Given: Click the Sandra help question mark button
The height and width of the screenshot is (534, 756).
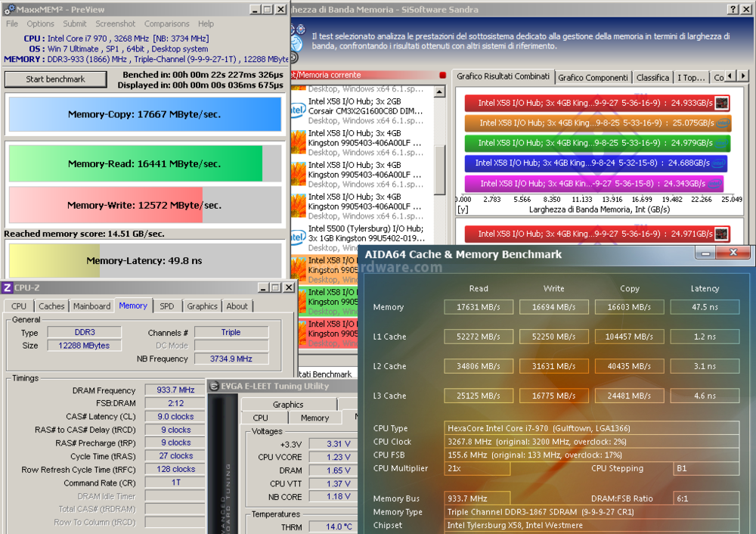Looking at the screenshot, I should [733, 9].
